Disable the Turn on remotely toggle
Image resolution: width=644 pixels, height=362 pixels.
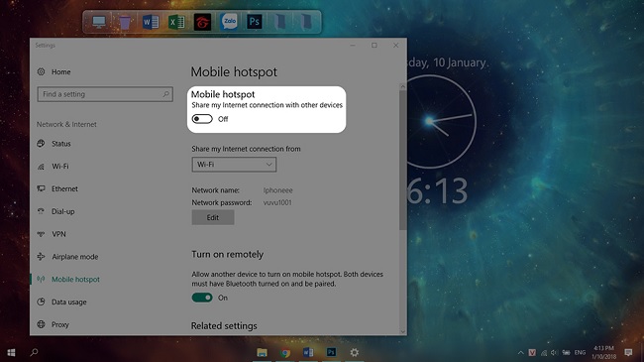pyautogui.click(x=202, y=298)
